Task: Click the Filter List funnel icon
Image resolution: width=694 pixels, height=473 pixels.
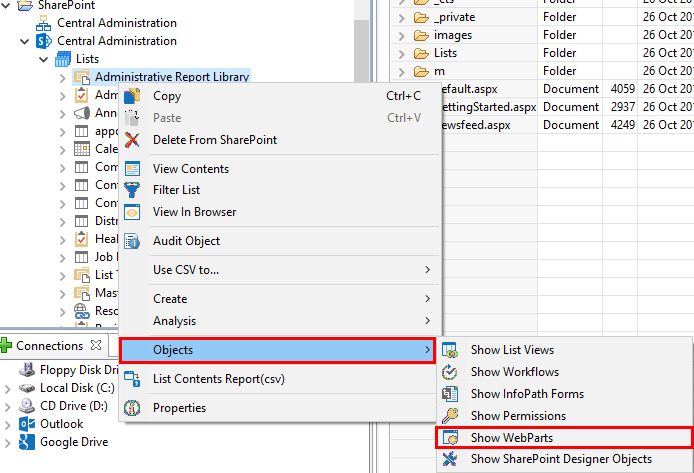Action: (x=132, y=190)
